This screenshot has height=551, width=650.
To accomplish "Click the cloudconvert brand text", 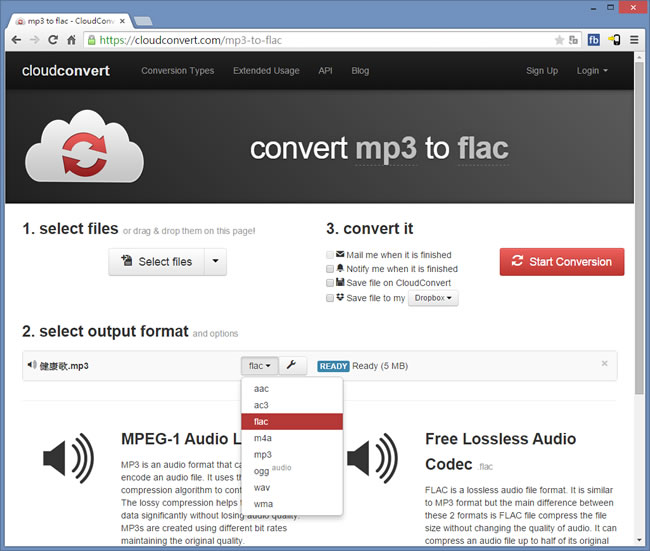I will (66, 71).
